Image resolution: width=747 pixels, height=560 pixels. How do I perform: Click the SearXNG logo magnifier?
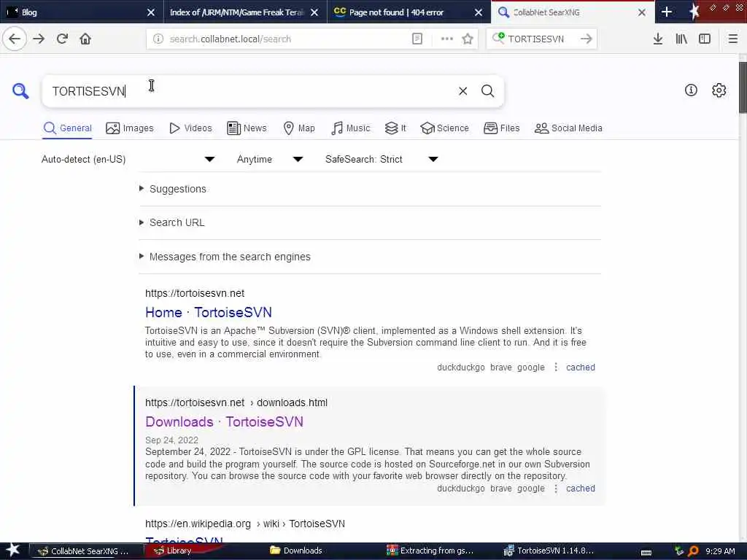coord(20,90)
